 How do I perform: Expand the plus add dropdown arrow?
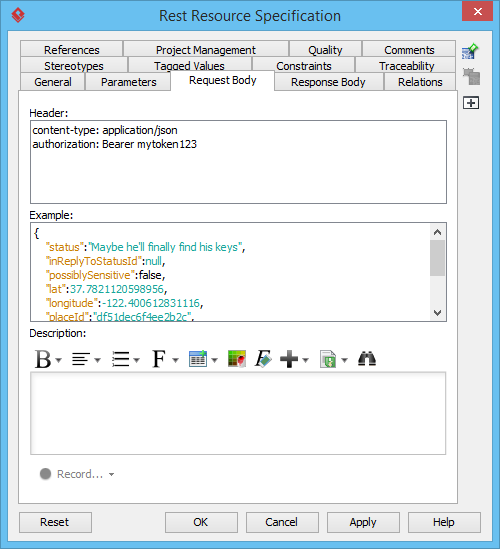(x=305, y=360)
